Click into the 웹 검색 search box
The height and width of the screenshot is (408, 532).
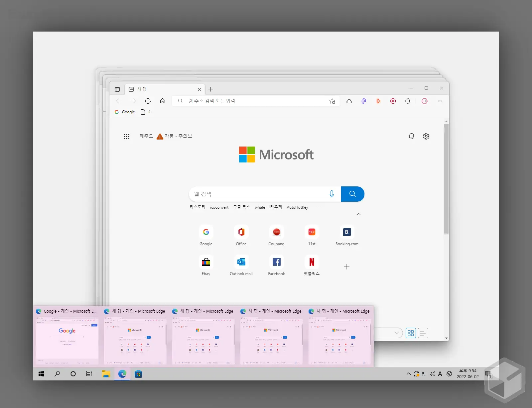click(x=258, y=194)
